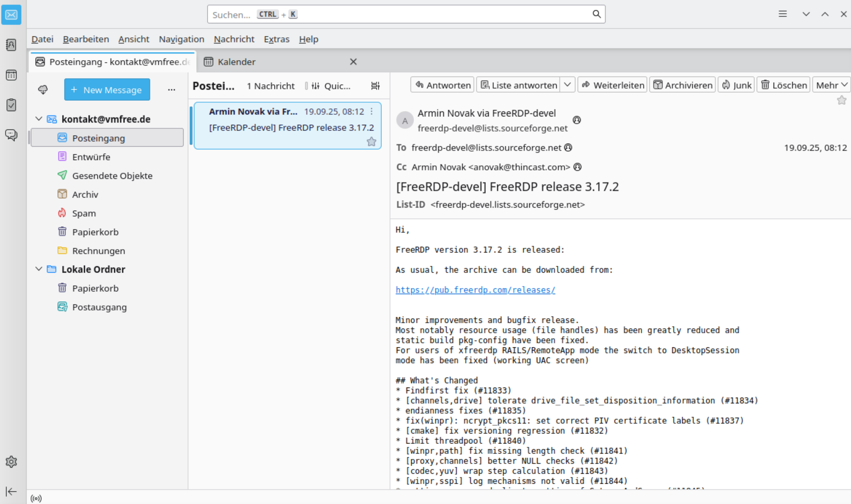Viewport: 851px width, 504px height.
Task: Fetch new messages with the download icon
Action: [43, 89]
